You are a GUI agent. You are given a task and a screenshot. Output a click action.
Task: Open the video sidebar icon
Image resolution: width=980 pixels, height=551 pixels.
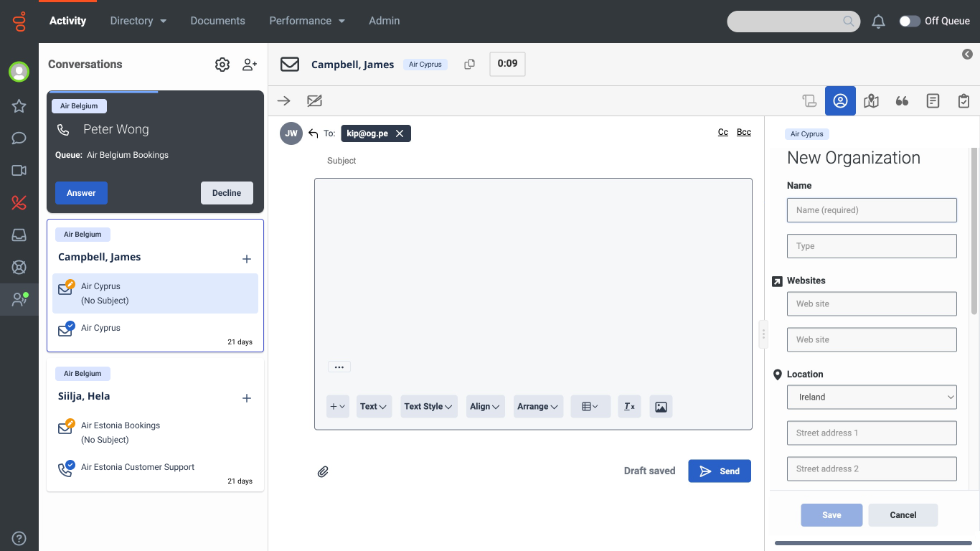19,171
